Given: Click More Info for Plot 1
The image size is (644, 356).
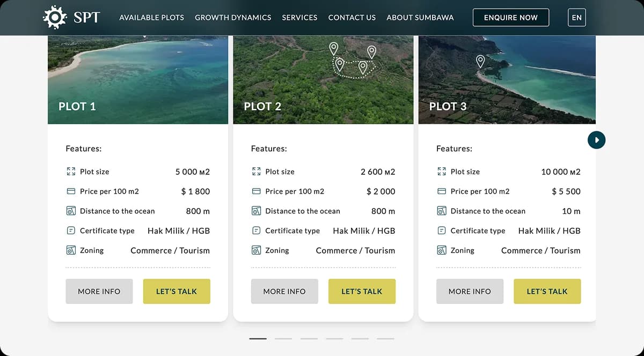Looking at the screenshot, I should pyautogui.click(x=99, y=291).
